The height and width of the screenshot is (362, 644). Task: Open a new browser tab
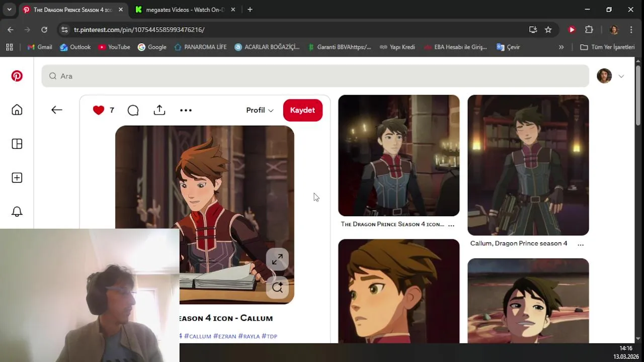[250, 10]
